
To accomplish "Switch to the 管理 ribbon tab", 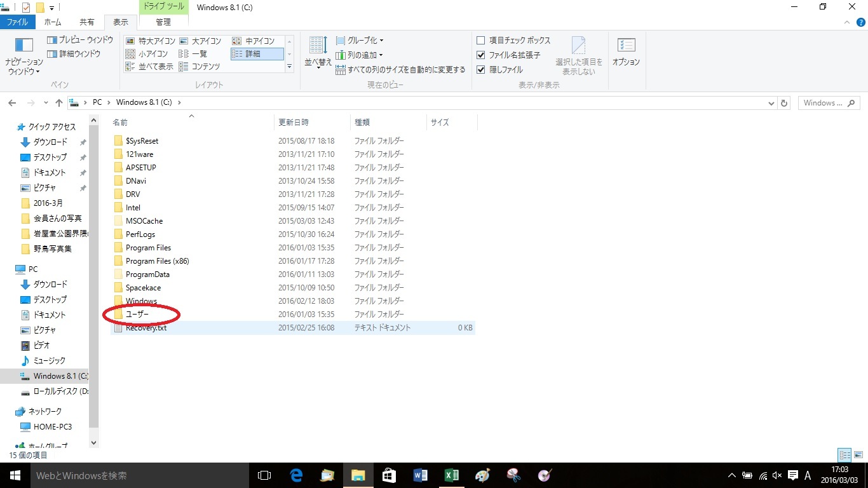I will 163,22.
